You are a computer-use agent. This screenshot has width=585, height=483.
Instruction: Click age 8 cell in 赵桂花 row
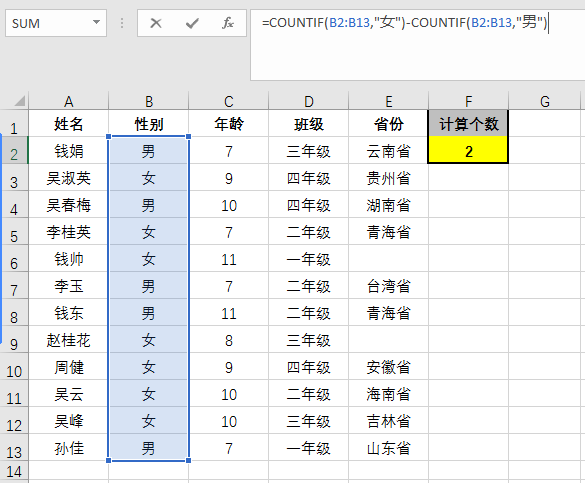[x=229, y=339]
